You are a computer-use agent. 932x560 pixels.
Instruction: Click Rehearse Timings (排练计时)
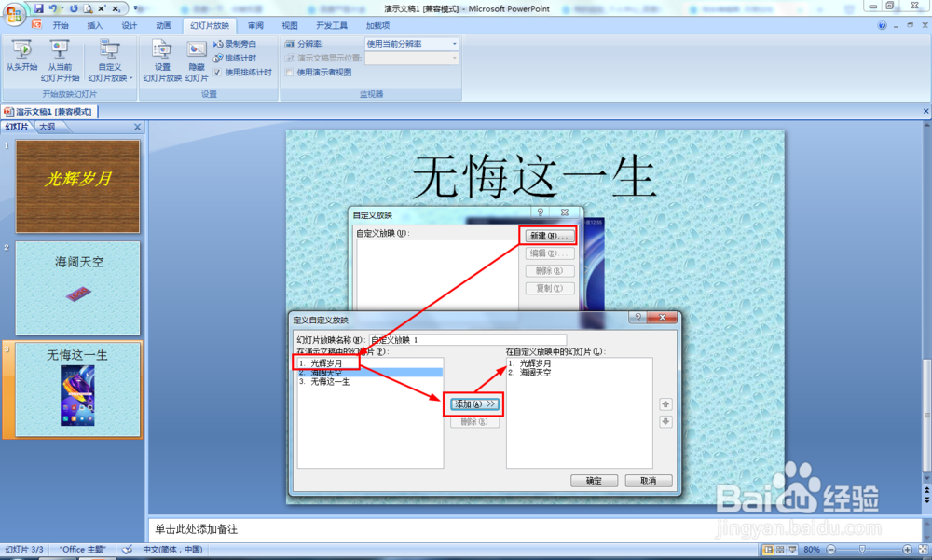(235, 59)
